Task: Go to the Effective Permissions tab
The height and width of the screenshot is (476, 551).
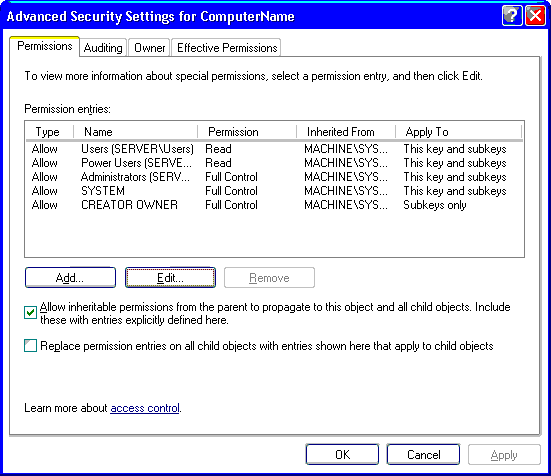Action: tap(227, 48)
